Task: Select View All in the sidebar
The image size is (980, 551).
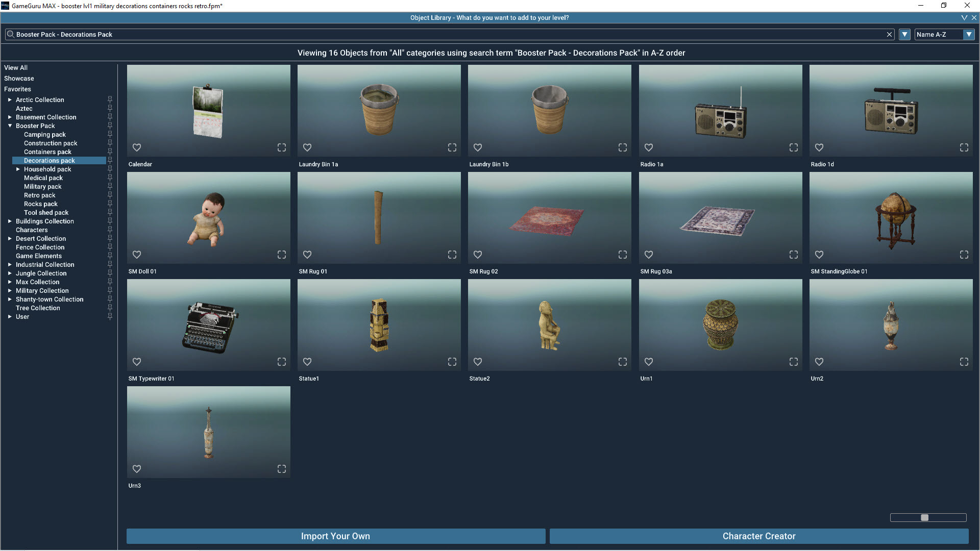Action: (16, 67)
